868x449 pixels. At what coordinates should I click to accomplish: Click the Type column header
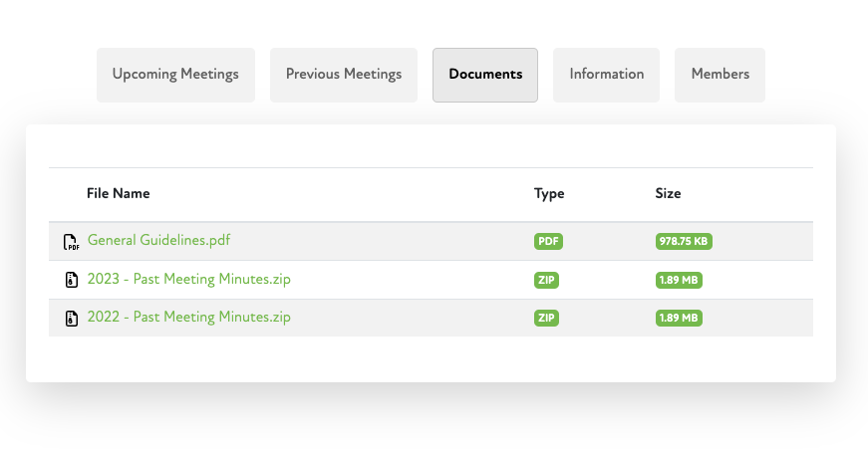point(549,194)
